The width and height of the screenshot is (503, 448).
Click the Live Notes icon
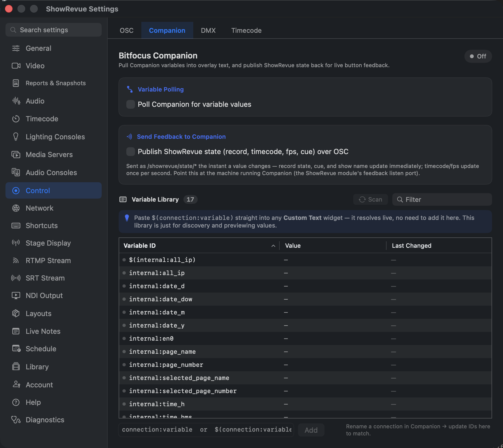tap(16, 331)
